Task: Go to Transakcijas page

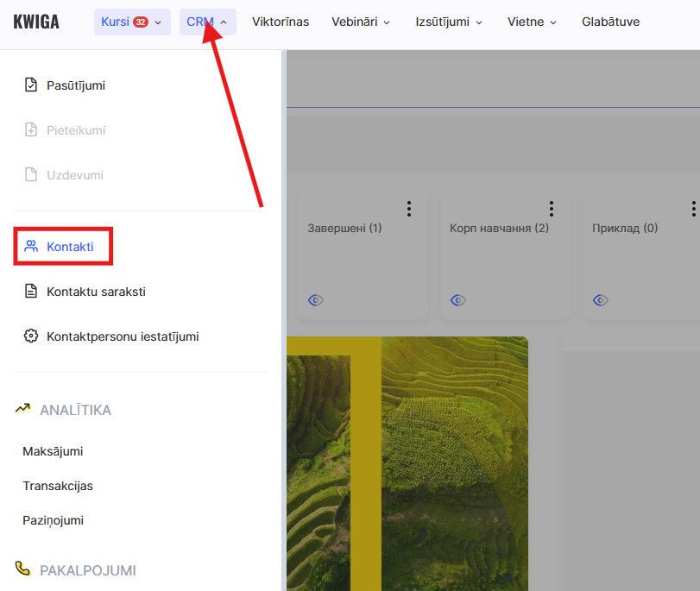Action: click(58, 486)
